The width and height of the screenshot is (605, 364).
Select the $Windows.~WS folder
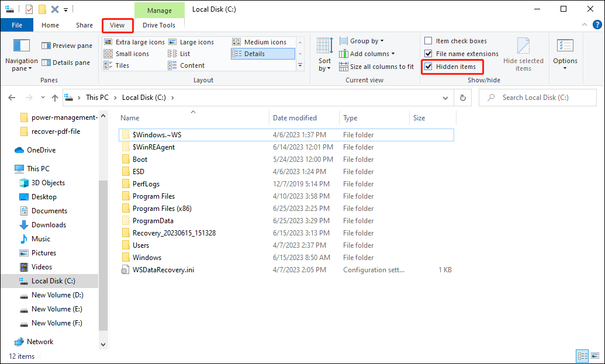pos(286,135)
